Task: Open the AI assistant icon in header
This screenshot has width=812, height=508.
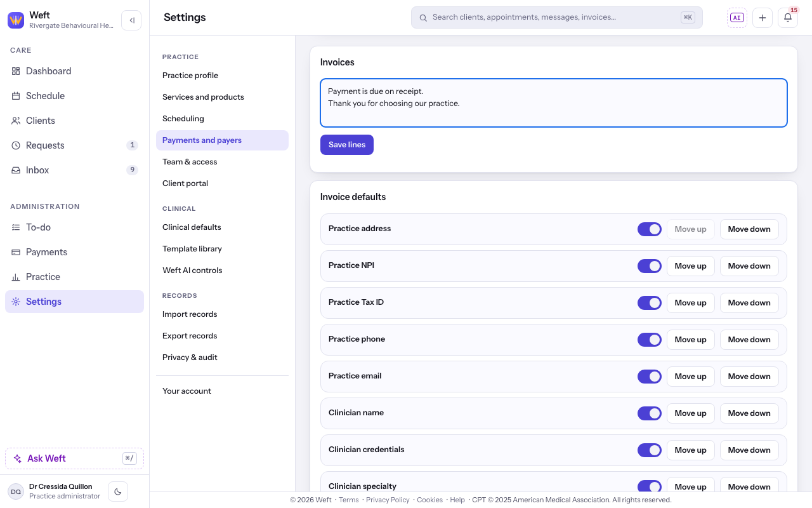Action: pos(737,18)
